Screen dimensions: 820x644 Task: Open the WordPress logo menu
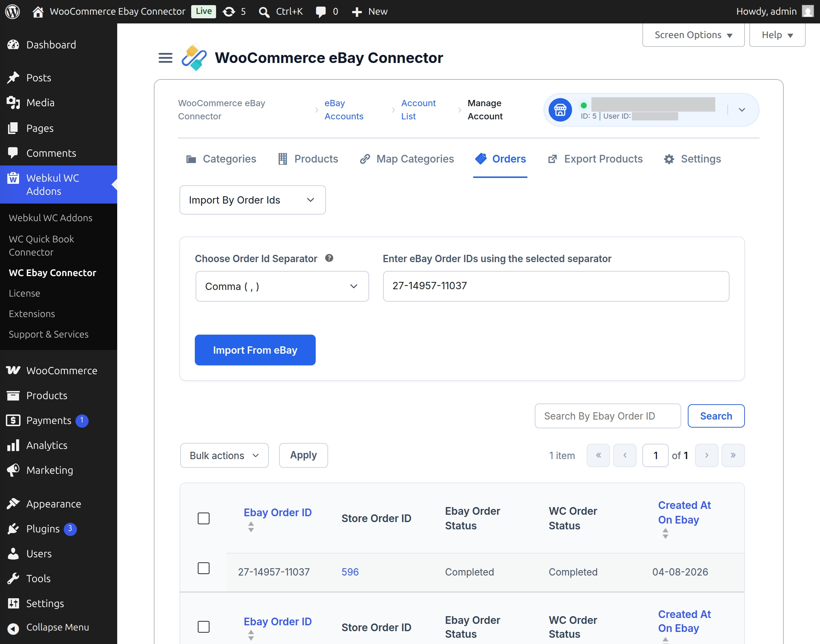click(x=12, y=11)
